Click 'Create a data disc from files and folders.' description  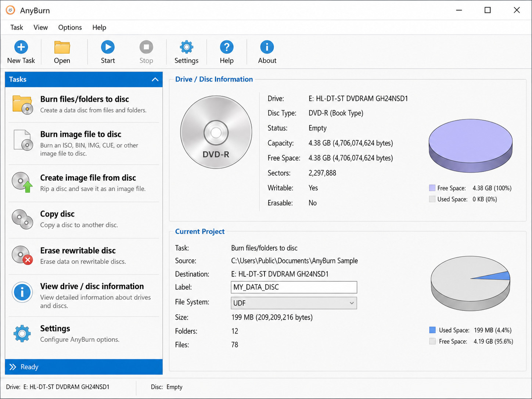93,110
